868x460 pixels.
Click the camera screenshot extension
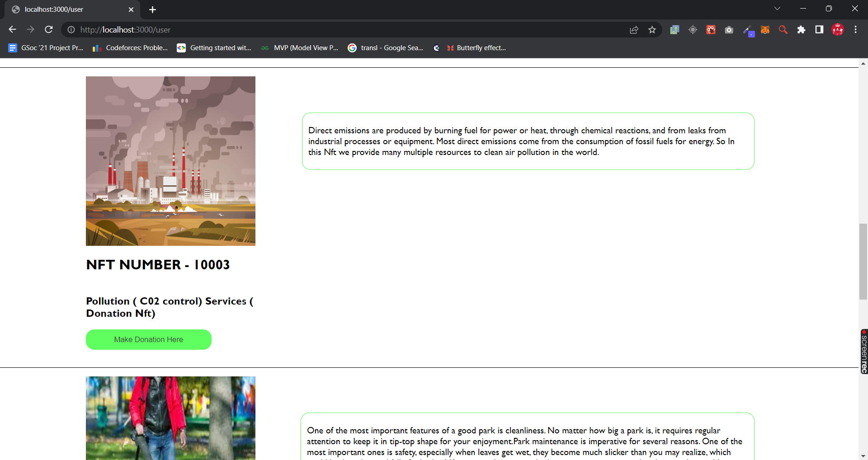[729, 30]
